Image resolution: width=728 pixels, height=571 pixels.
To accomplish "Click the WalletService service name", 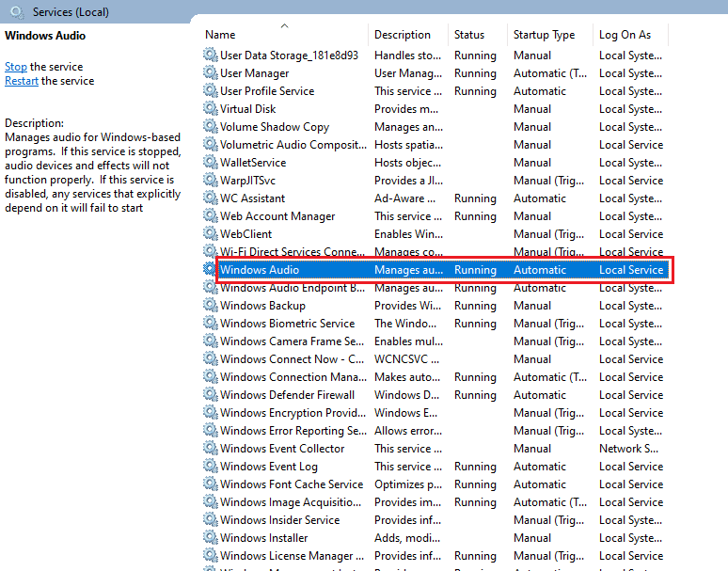I will 253,163.
